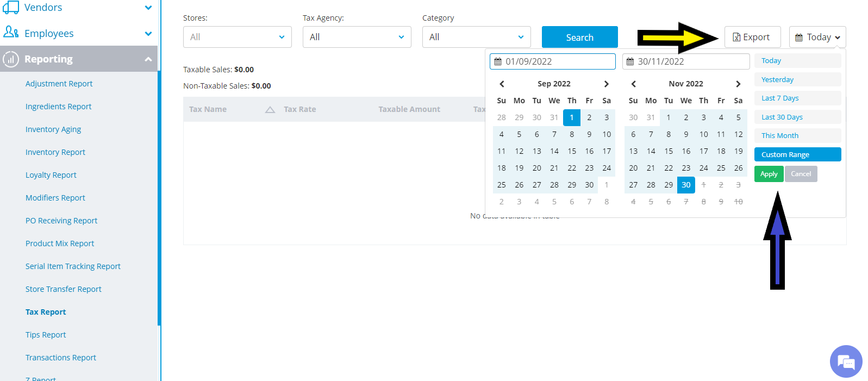This screenshot has width=868, height=381.
Task: Open the Transactions Report page
Action: [x=61, y=358]
